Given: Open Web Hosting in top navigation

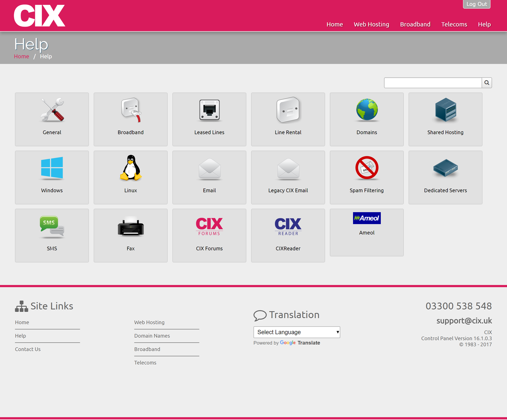Looking at the screenshot, I should click(371, 24).
